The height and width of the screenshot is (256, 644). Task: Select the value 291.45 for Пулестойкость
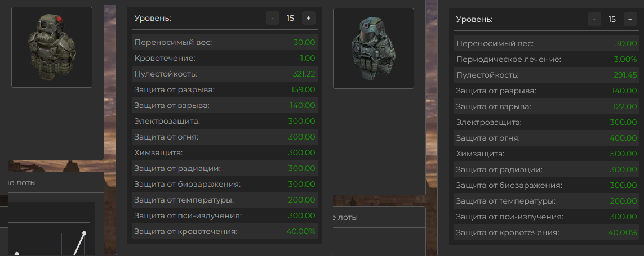point(625,75)
